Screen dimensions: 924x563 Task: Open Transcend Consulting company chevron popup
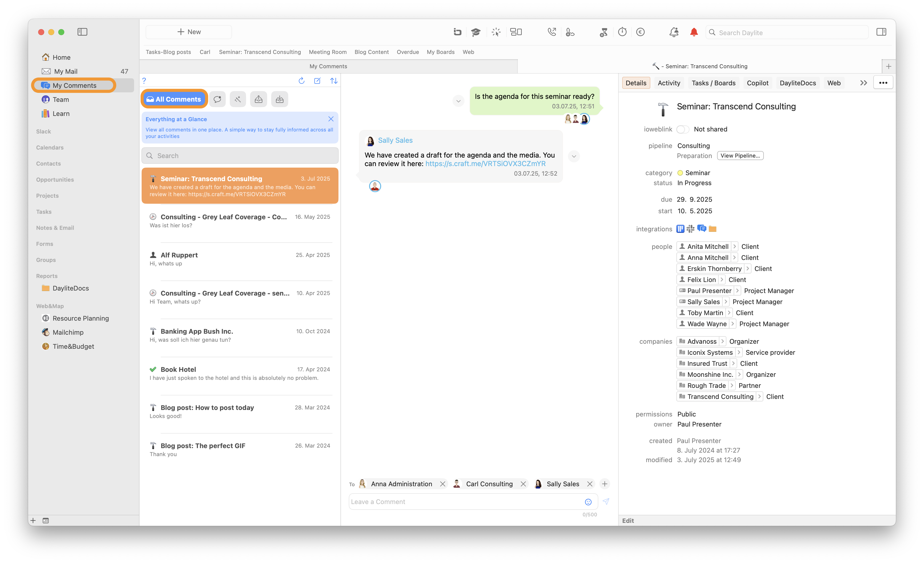click(x=759, y=397)
